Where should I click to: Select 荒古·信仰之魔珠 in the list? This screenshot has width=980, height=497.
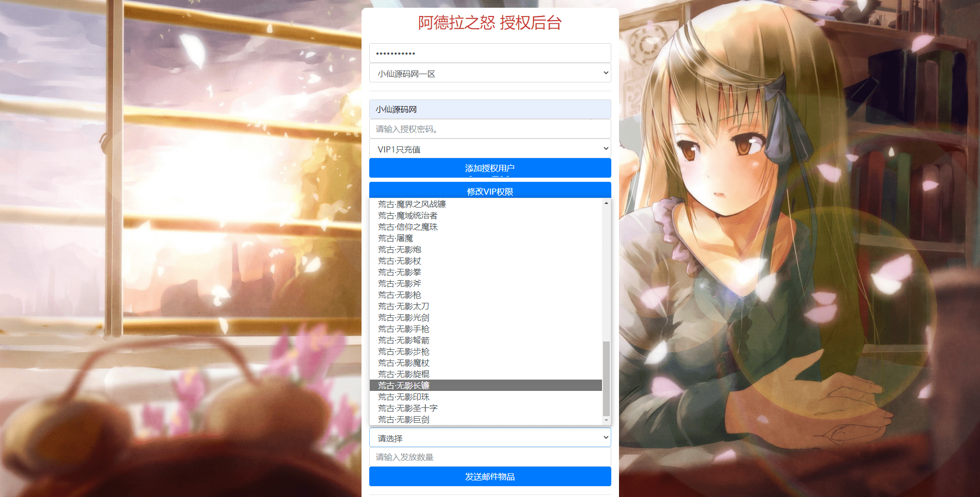tap(486, 227)
